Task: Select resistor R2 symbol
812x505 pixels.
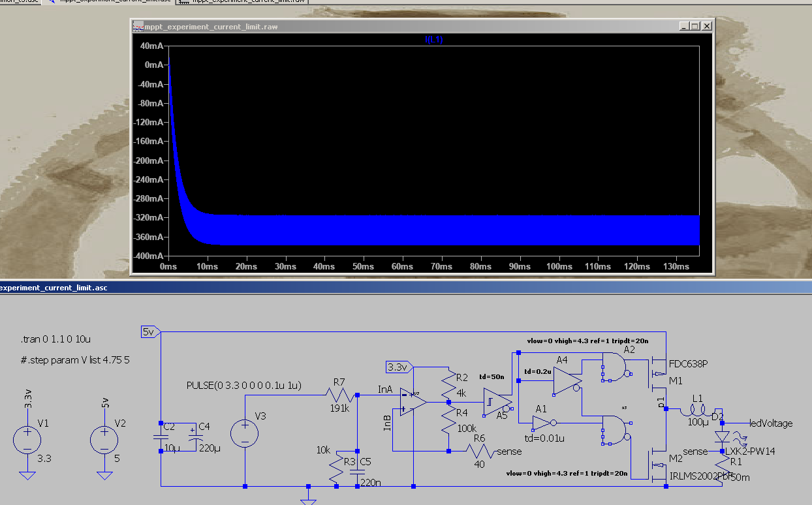Action: pyautogui.click(x=448, y=385)
